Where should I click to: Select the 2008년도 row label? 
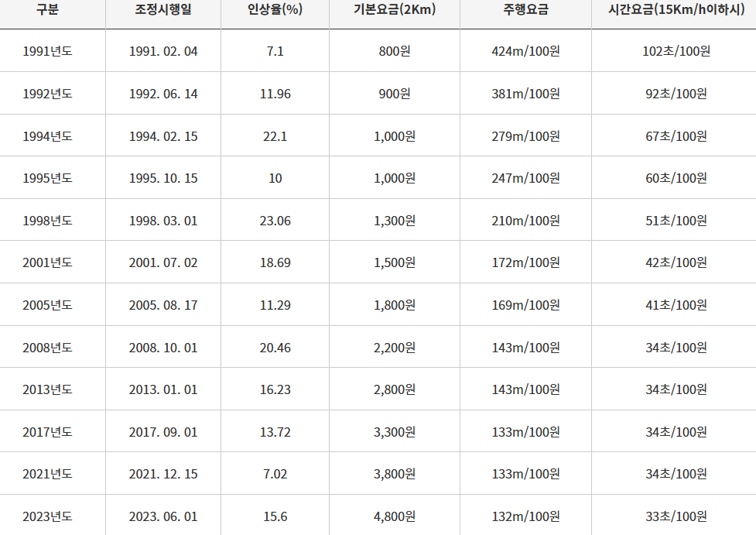(x=47, y=348)
